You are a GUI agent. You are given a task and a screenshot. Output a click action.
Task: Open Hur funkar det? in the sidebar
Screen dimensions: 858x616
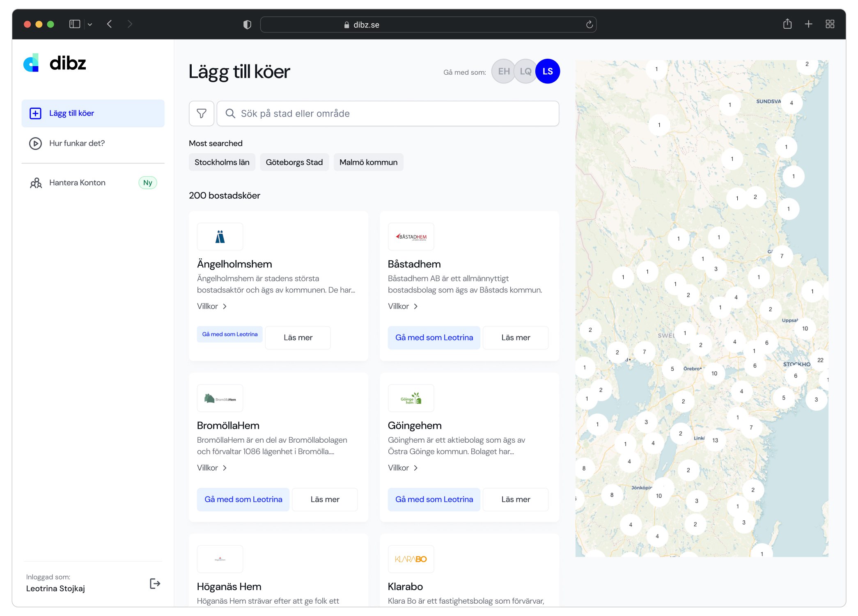coord(93,143)
